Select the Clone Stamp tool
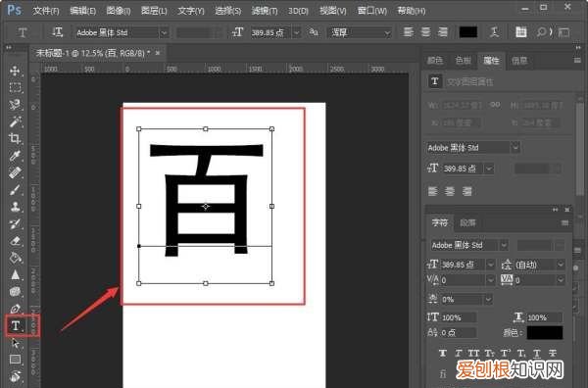This screenshot has height=388, width=588. coord(15,207)
